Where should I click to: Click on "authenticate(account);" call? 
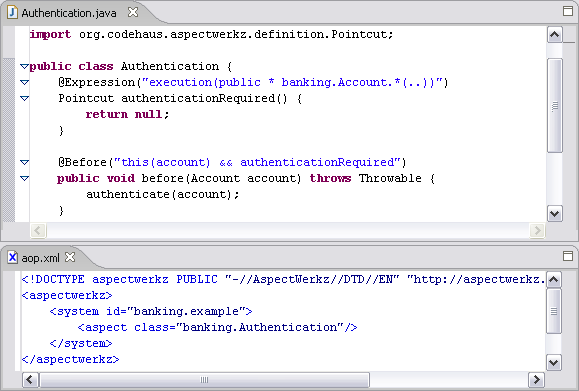point(163,194)
